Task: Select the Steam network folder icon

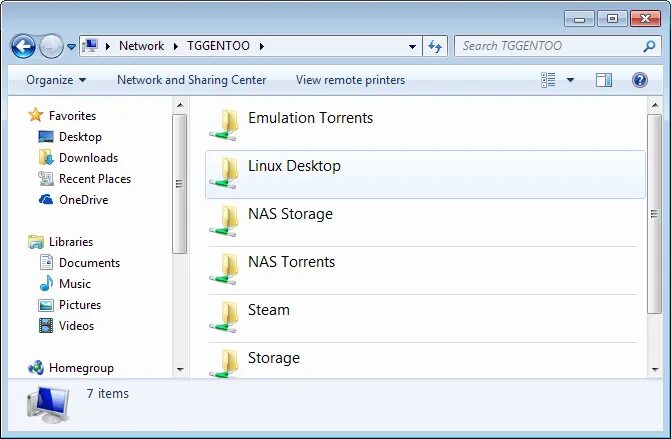Action: pyautogui.click(x=224, y=317)
